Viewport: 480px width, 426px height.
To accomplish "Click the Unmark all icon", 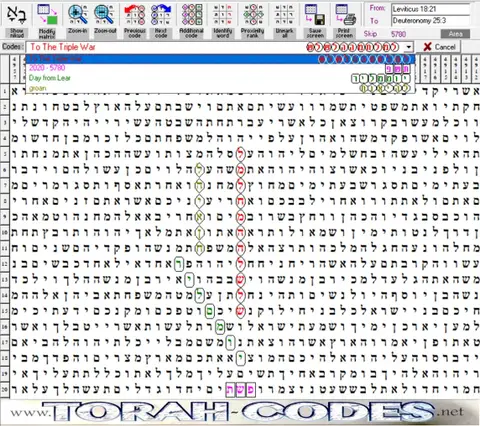I will [284, 14].
